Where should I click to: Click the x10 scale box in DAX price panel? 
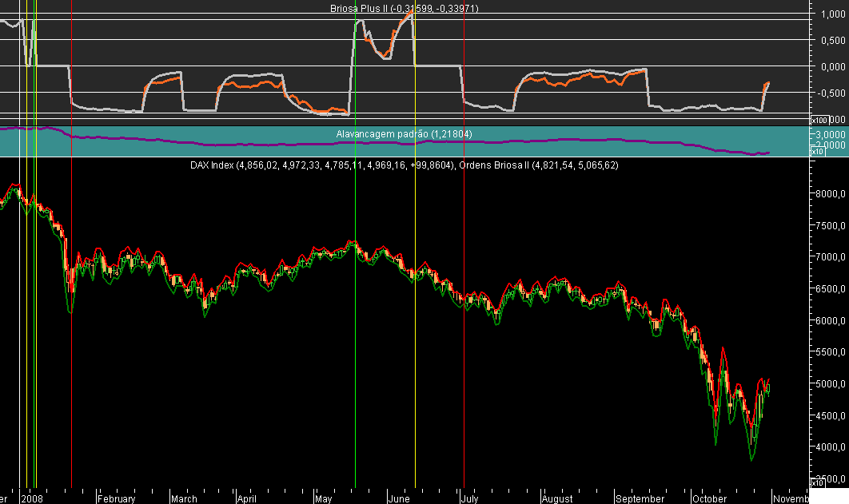817,482
